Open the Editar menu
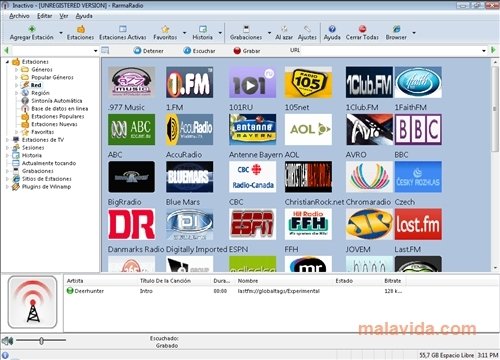Screen dimensions: 500x360 [44, 16]
